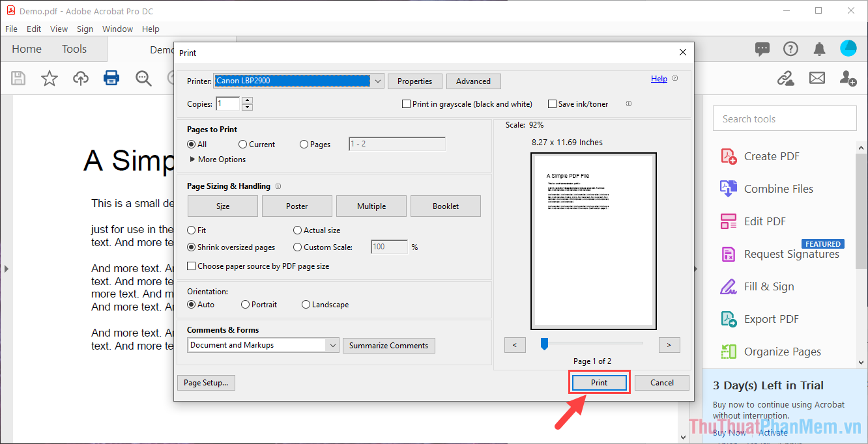
Task: Select Landscape orientation
Action: tap(306, 305)
